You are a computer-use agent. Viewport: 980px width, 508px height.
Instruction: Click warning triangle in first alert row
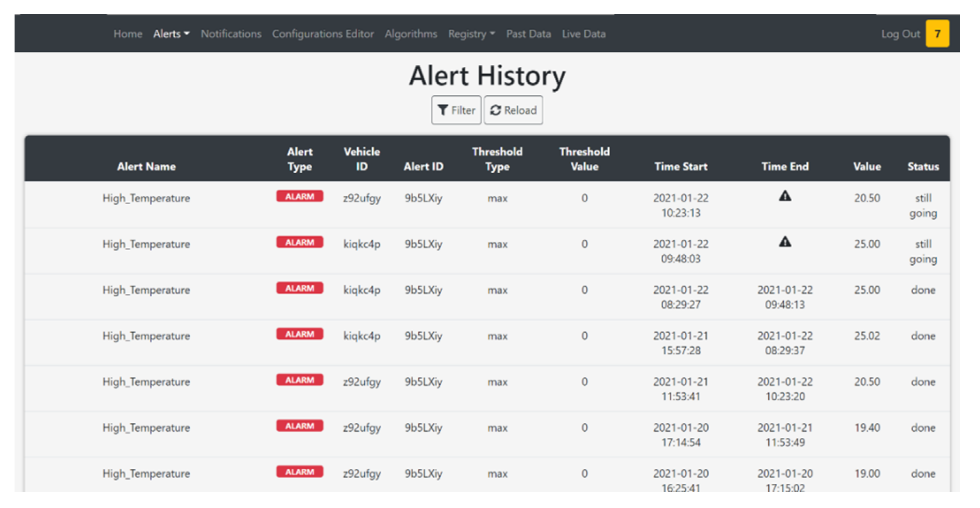click(784, 196)
